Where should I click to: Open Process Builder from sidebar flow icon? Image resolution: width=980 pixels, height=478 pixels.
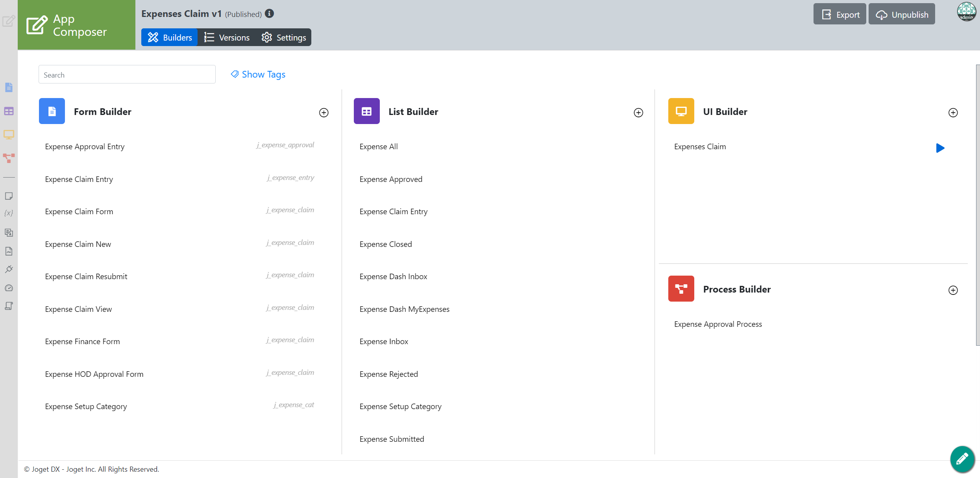[9, 158]
